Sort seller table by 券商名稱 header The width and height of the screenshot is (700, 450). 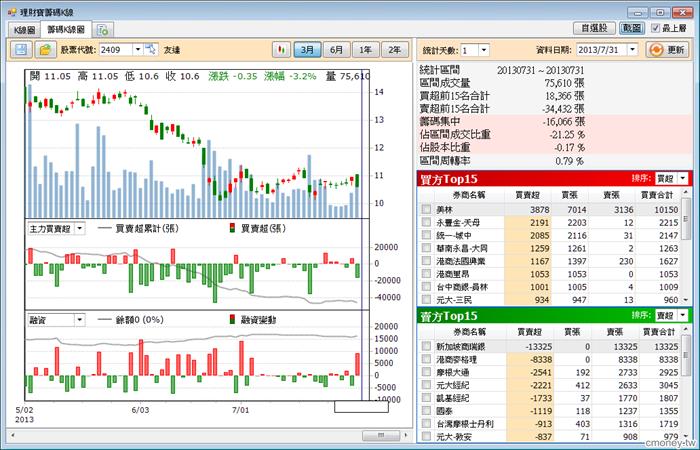[470, 332]
